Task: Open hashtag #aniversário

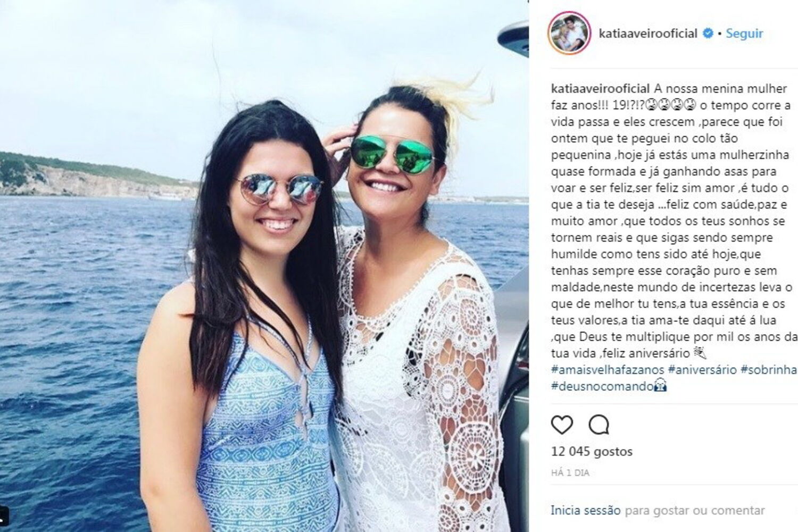Action: coord(702,370)
